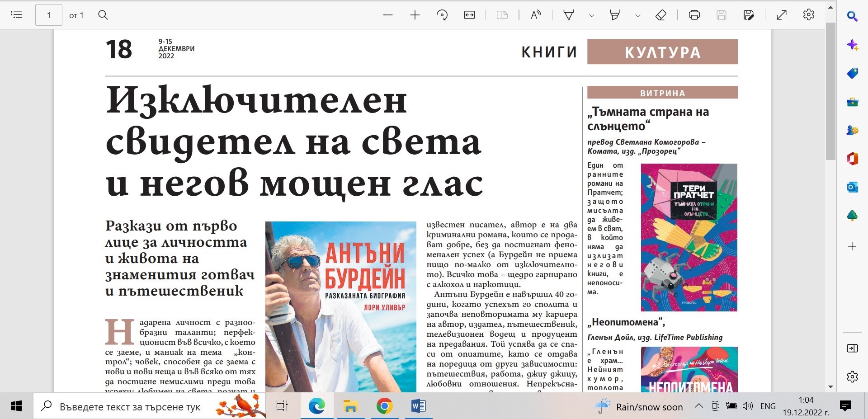Rotate the PDF page
This screenshot has height=419, width=868.
pyautogui.click(x=442, y=15)
